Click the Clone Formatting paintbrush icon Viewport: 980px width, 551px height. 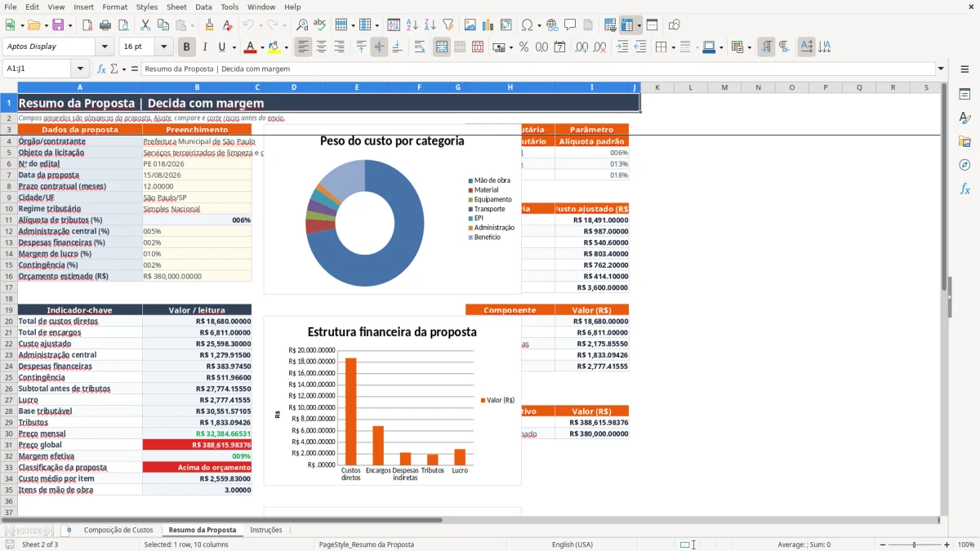tap(210, 25)
